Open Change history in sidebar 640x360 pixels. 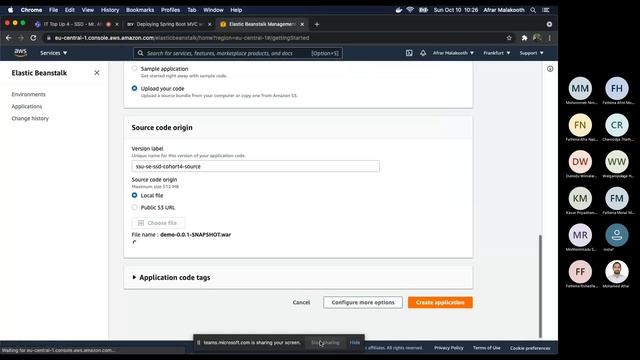tap(30, 118)
